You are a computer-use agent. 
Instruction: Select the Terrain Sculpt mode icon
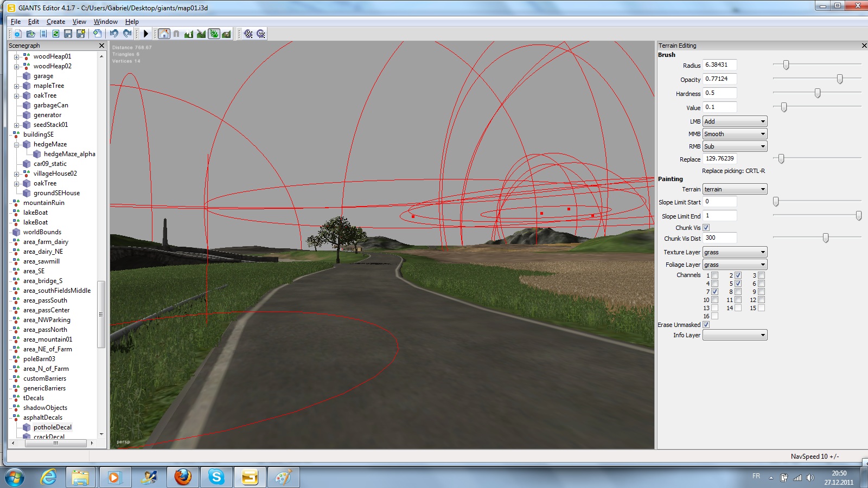coord(189,34)
